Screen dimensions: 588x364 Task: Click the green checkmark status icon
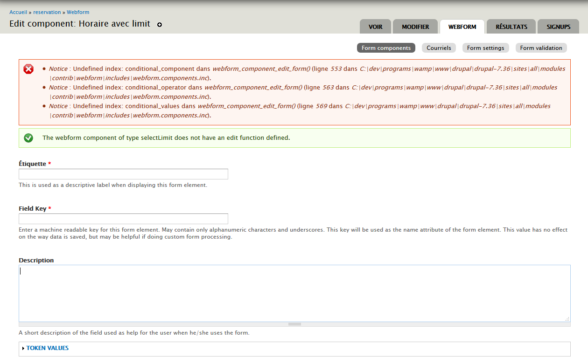pos(28,137)
